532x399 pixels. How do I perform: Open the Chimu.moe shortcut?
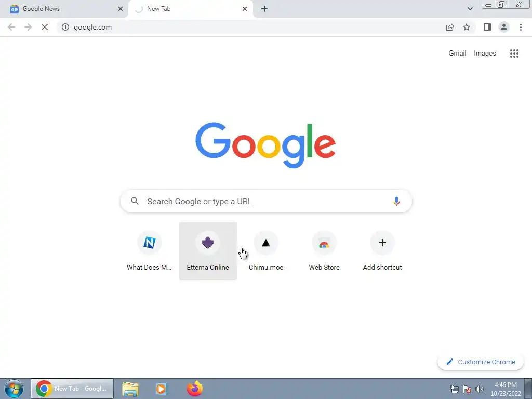pyautogui.click(x=266, y=251)
